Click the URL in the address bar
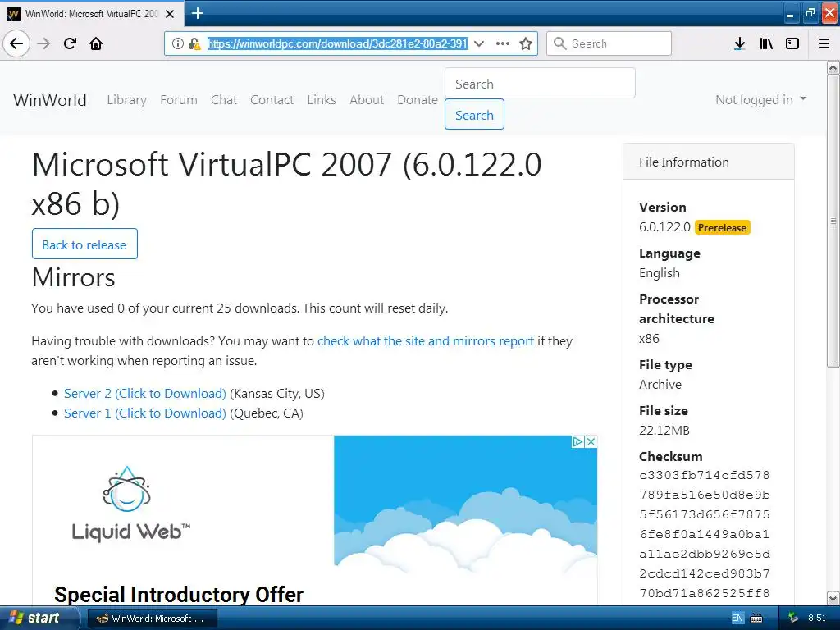The image size is (840, 630). tap(337, 43)
